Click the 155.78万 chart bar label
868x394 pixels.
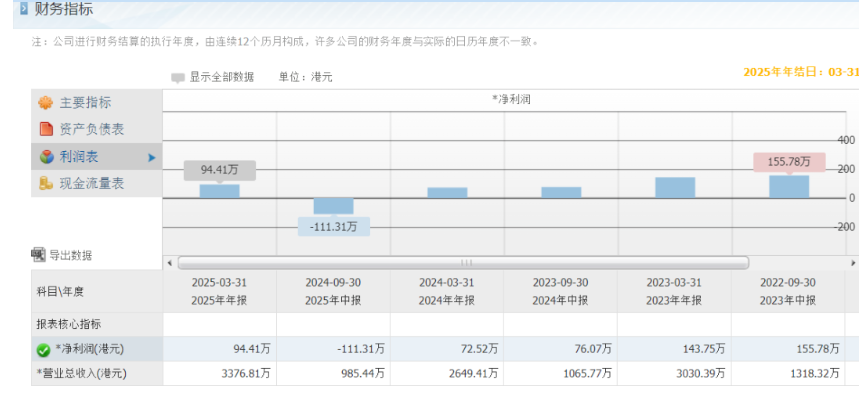pyautogui.click(x=789, y=162)
